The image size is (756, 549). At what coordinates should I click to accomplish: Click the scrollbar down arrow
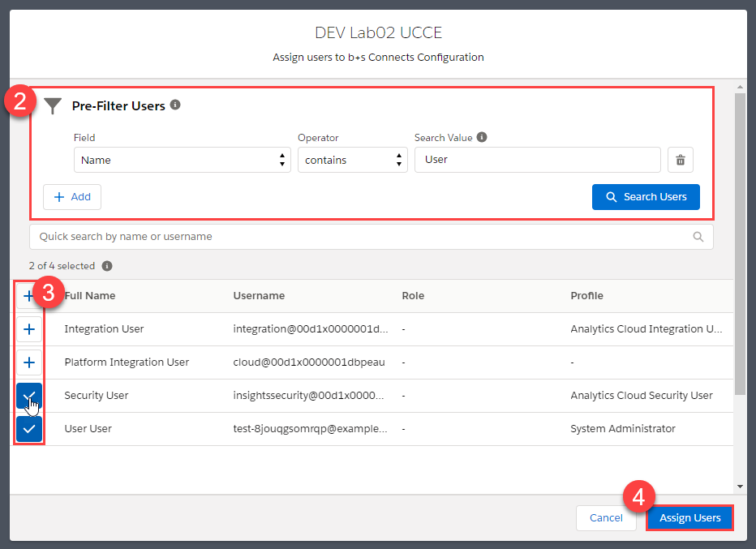740,487
